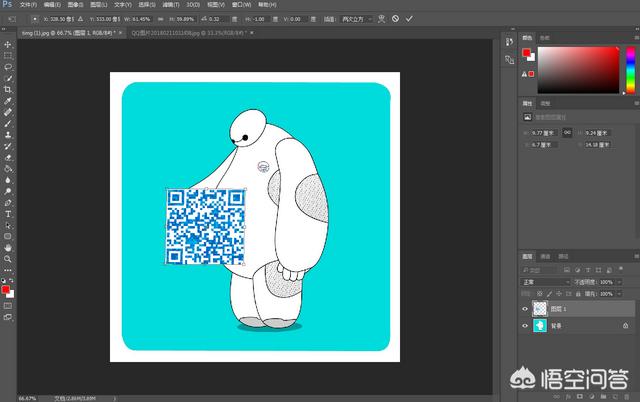Image resolution: width=640 pixels, height=402 pixels.
Task: Toggle the reference point locator
Action: click(35, 19)
